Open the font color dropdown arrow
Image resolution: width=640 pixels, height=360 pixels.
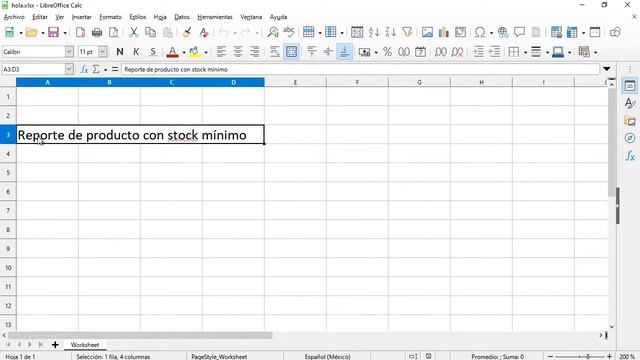point(184,52)
